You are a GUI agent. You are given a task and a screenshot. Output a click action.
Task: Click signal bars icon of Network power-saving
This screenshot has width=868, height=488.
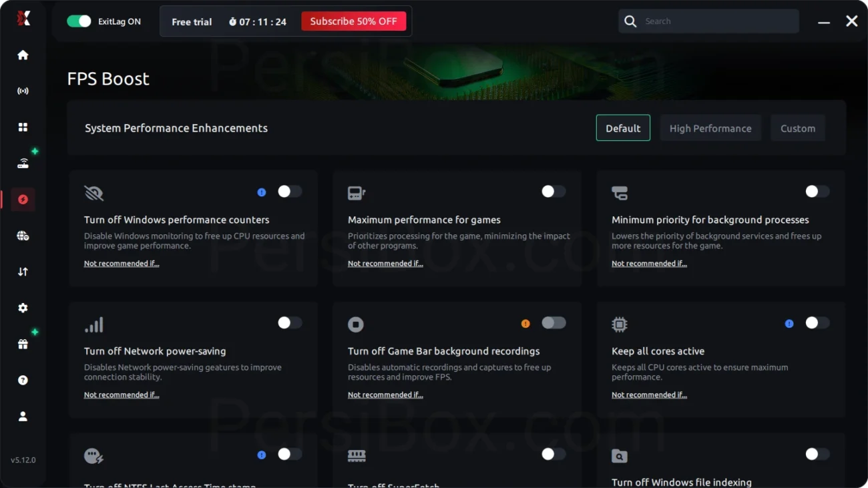click(94, 325)
